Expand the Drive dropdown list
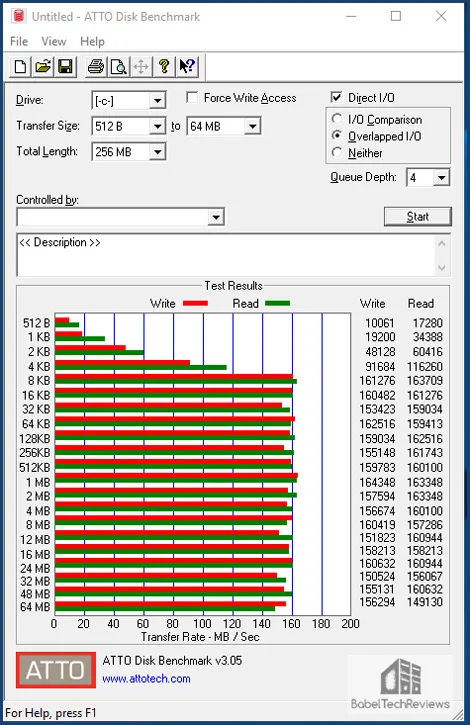 point(157,100)
